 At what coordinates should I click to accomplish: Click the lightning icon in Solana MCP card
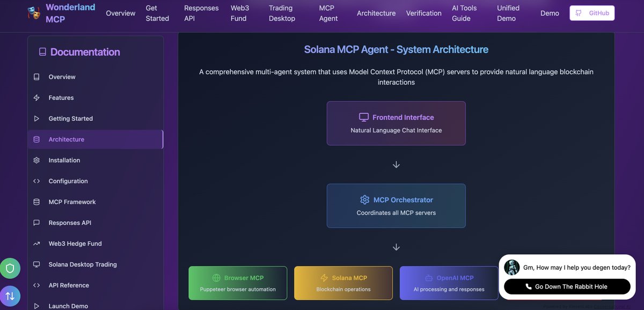coord(324,278)
